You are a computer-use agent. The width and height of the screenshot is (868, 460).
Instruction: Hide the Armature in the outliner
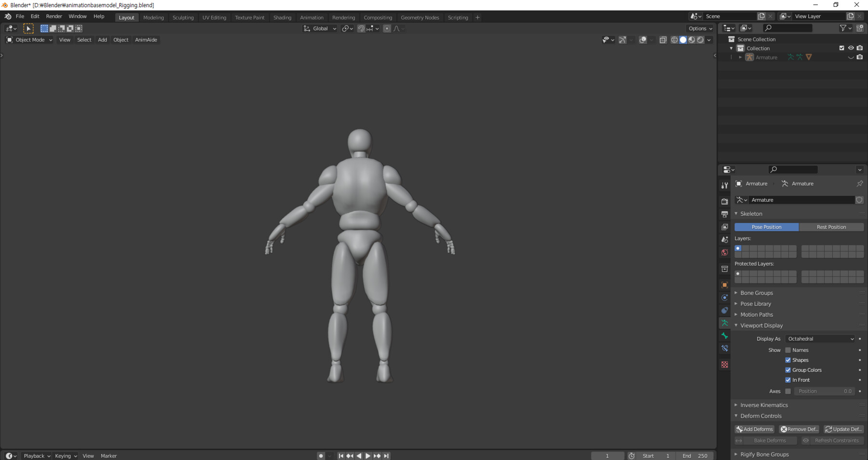851,57
